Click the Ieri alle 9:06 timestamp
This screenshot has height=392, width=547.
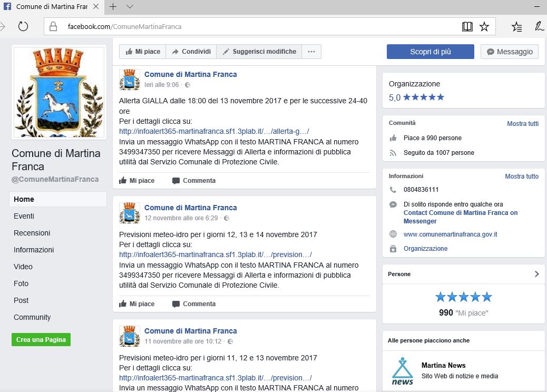pos(162,85)
